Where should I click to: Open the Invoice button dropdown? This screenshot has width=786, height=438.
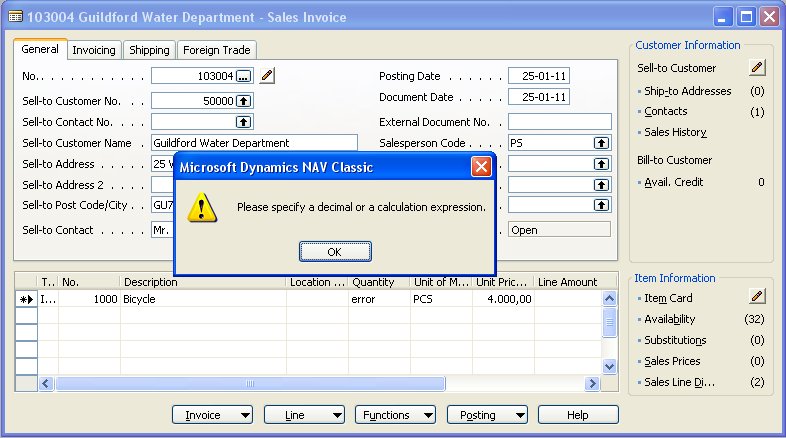point(245,415)
